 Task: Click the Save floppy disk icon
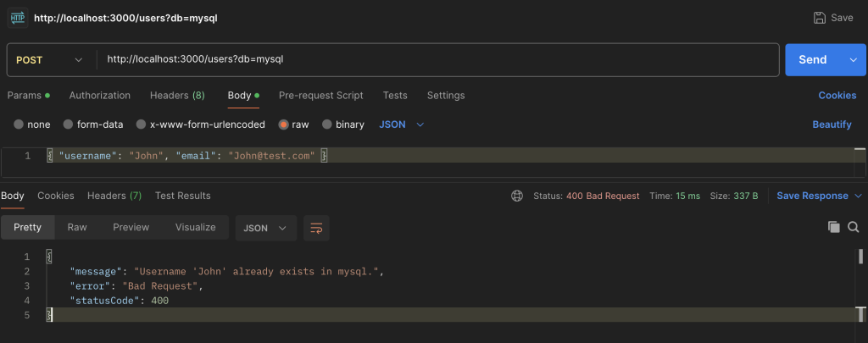(819, 18)
